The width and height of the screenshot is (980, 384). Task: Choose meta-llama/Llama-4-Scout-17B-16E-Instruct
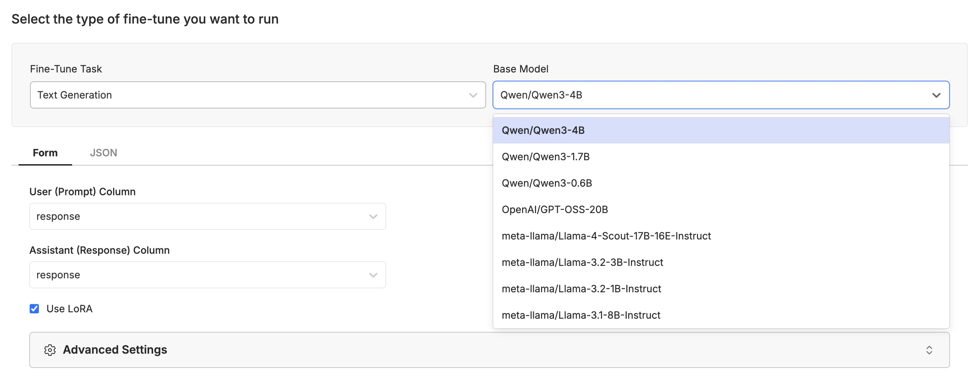(606, 236)
